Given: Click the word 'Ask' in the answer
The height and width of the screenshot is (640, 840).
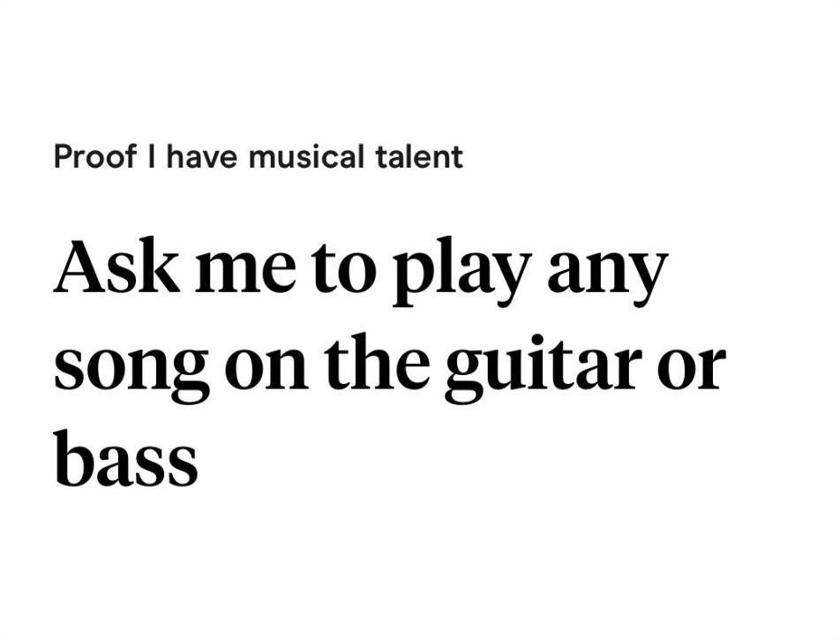Looking at the screenshot, I should pos(116,267).
